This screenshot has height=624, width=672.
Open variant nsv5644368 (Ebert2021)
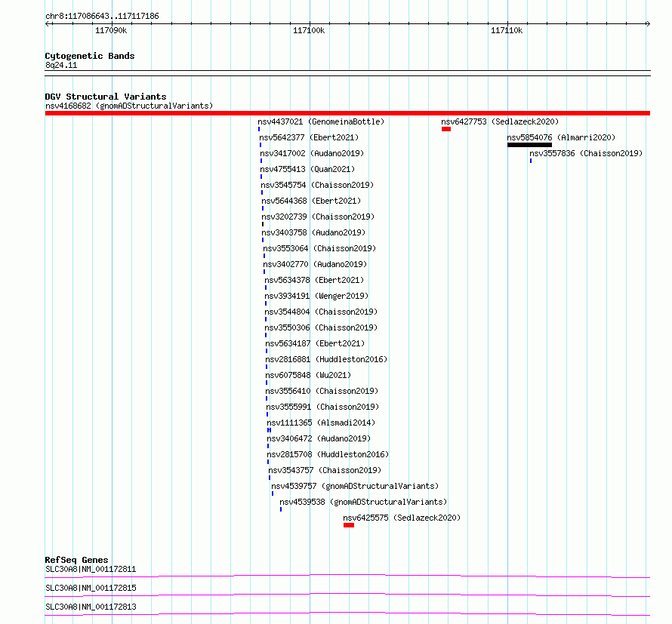point(311,201)
